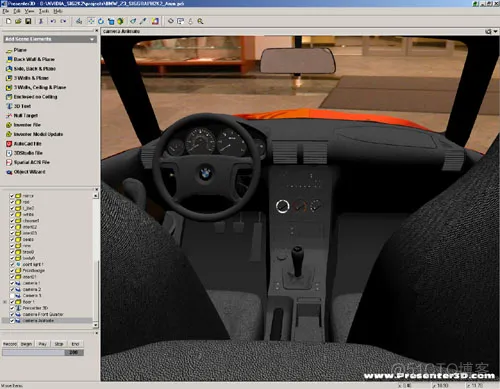The height and width of the screenshot is (389, 500).
Task: Click the Stop animation button
Action: point(59,344)
